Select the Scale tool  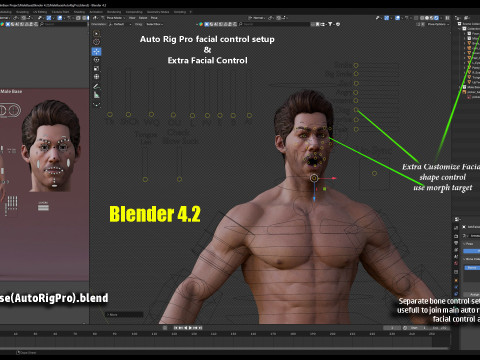96,69
